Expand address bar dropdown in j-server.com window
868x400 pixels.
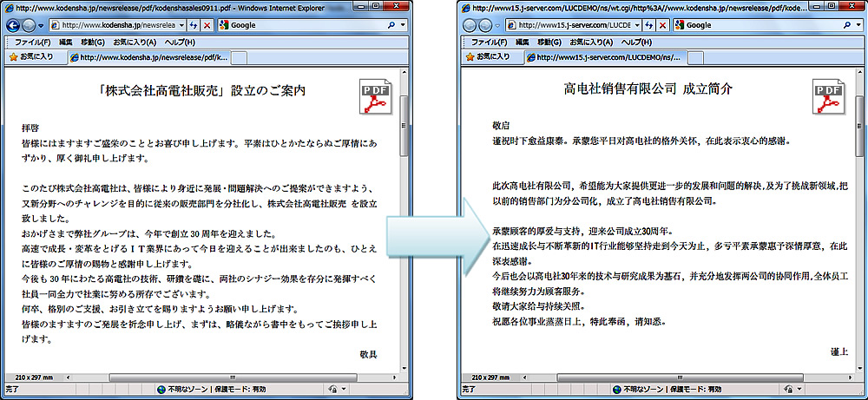click(x=637, y=25)
